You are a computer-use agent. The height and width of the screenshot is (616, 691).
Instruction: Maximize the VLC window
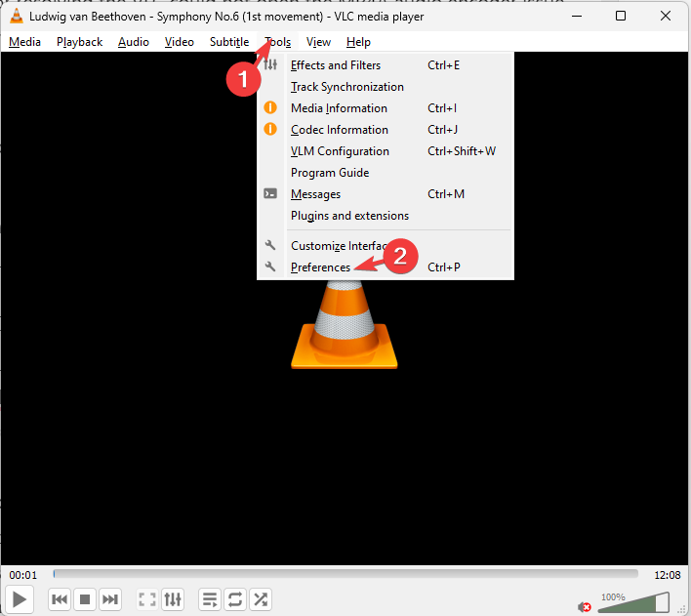pos(621,17)
